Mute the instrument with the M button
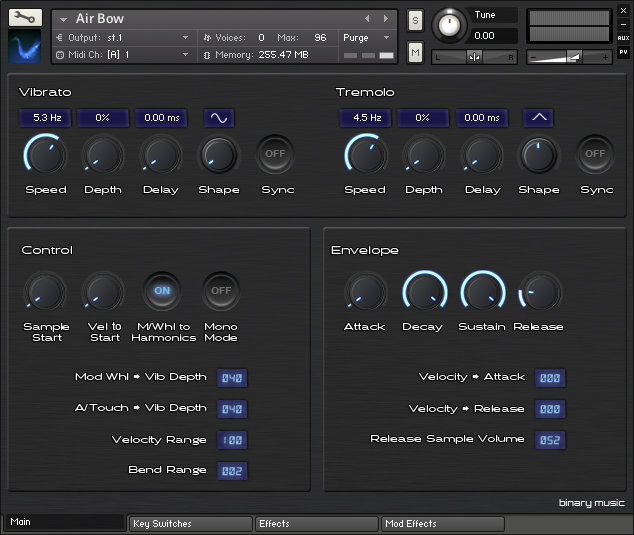 tap(415, 53)
